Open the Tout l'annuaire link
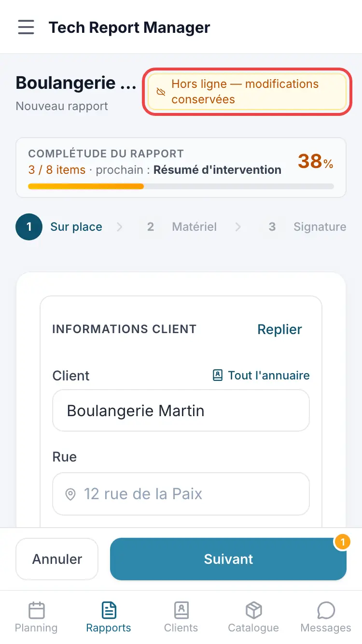This screenshot has height=644, width=362. pos(261,375)
